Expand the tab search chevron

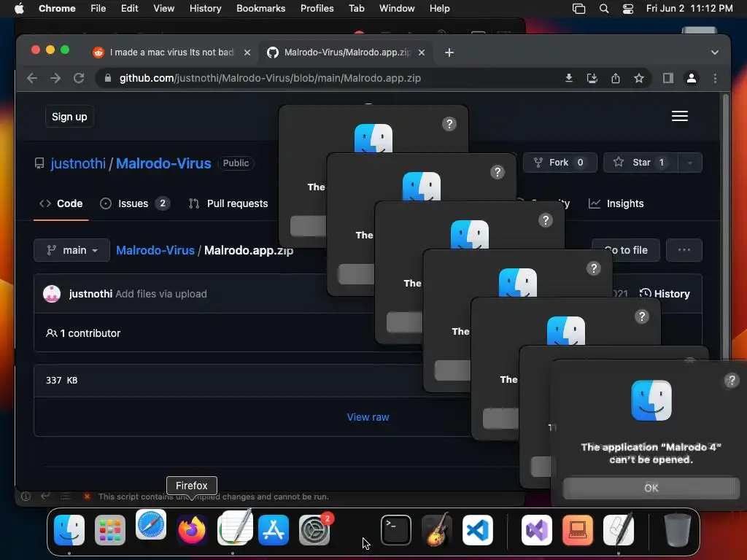pos(714,52)
